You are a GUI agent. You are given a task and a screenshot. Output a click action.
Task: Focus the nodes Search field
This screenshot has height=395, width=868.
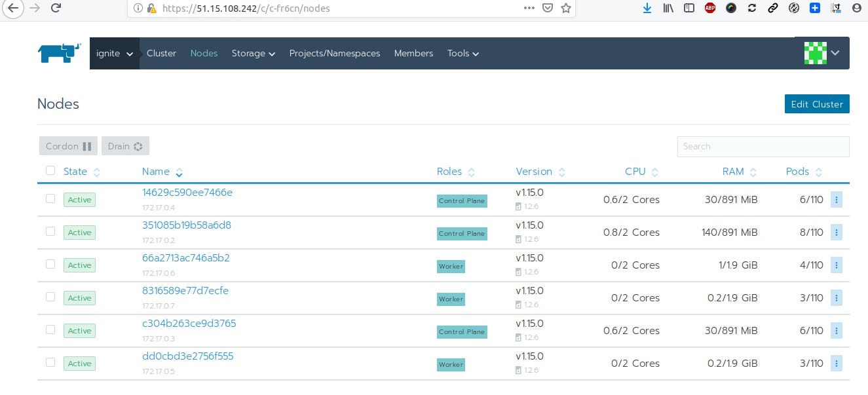[x=763, y=147]
